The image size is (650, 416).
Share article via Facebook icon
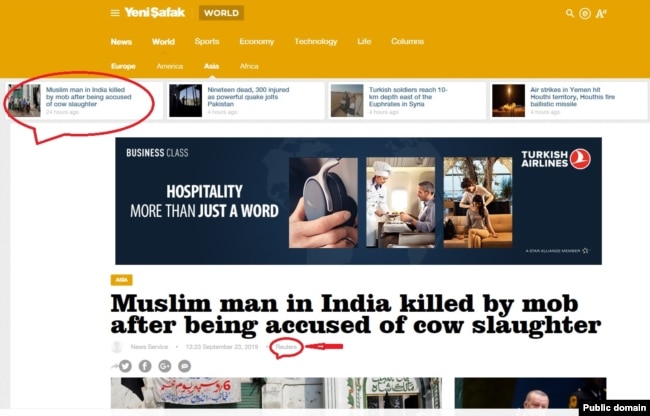[145, 366]
